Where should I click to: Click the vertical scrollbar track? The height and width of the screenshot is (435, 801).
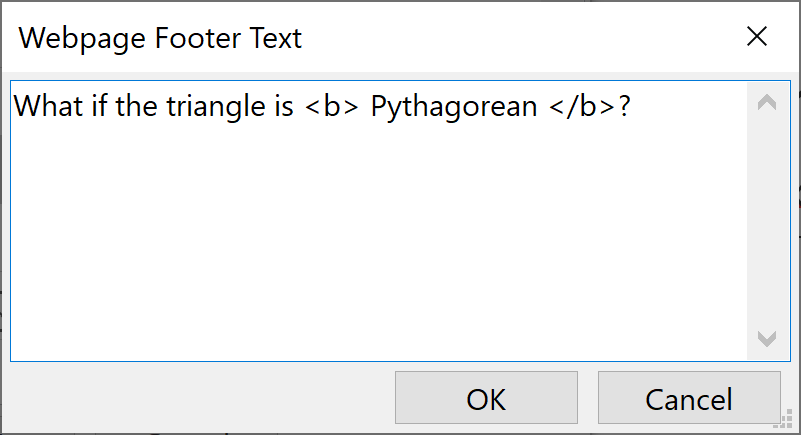[767, 220]
